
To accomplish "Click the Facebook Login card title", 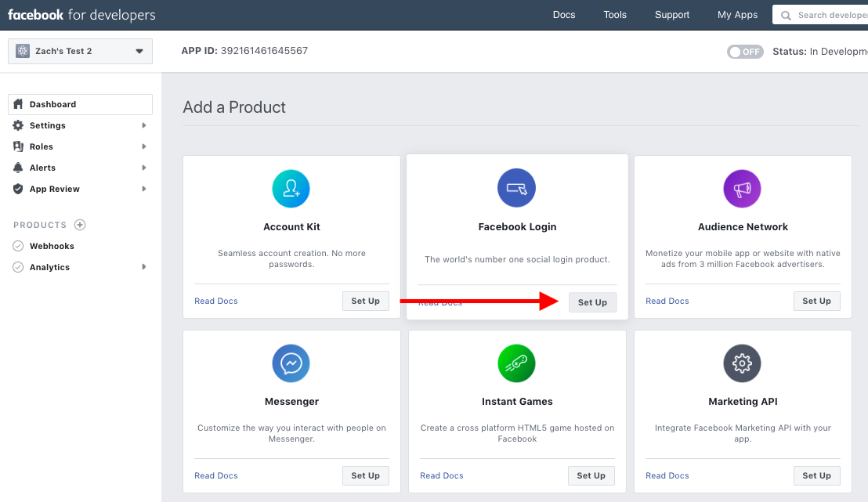I will click(517, 226).
